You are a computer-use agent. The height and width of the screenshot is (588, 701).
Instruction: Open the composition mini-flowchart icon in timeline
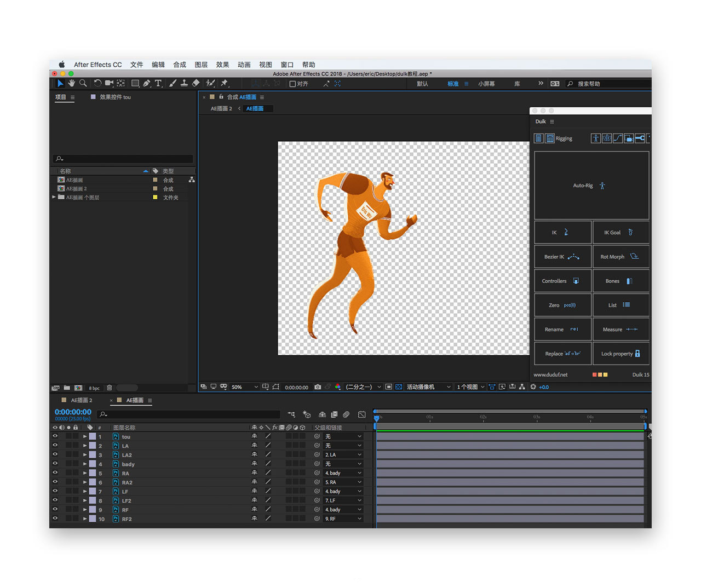pos(291,414)
